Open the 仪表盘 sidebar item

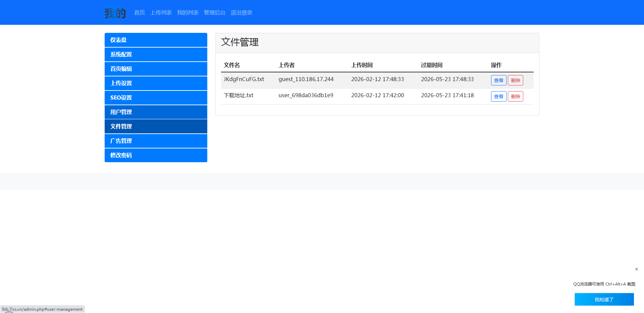(156, 40)
